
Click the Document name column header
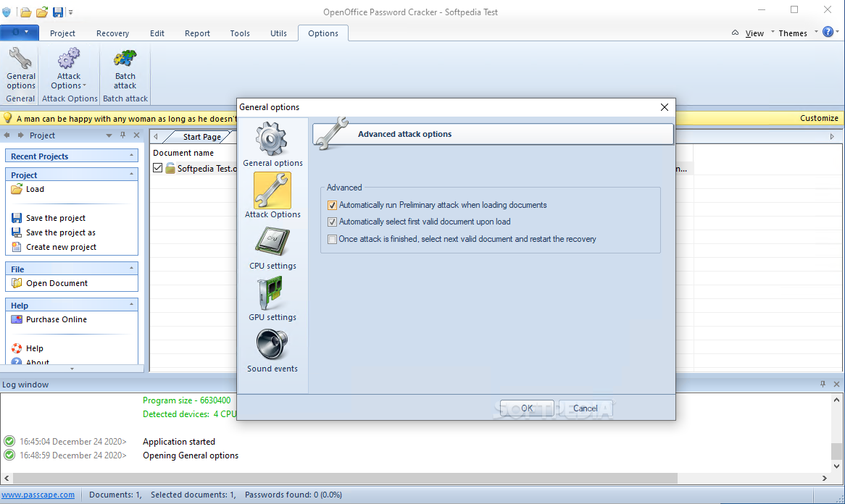183,153
